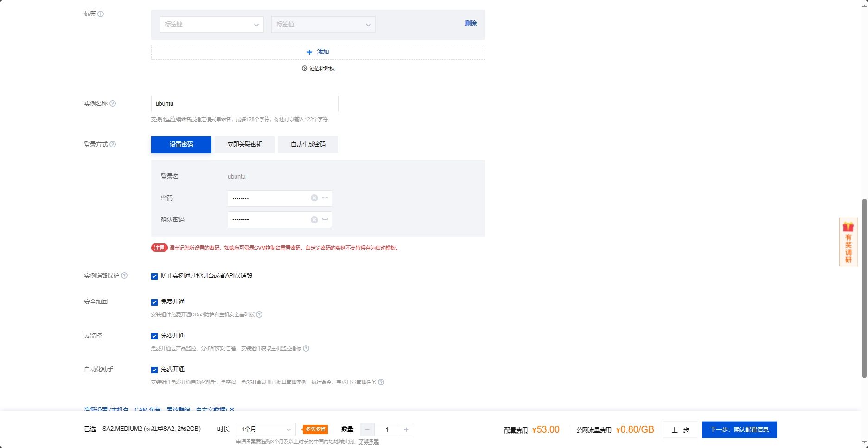
Task: Toggle the 自动化助手 免费开通 checkbox
Action: point(154,370)
